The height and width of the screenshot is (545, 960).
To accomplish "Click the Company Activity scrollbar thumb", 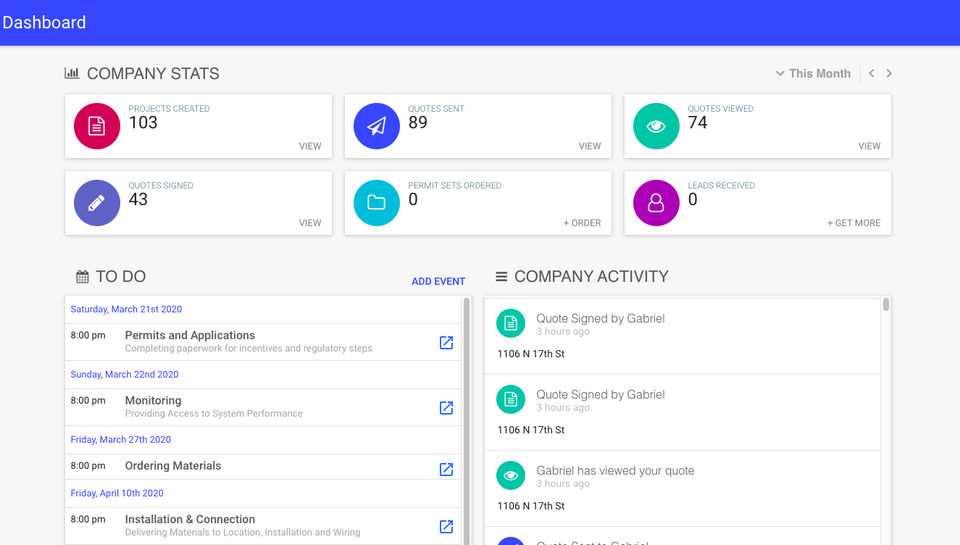I will 886,304.
